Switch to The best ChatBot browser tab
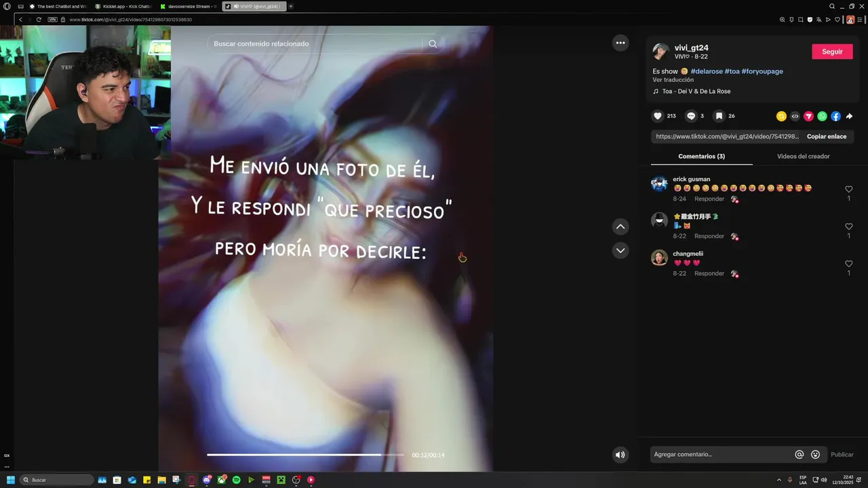 pyautogui.click(x=58, y=6)
